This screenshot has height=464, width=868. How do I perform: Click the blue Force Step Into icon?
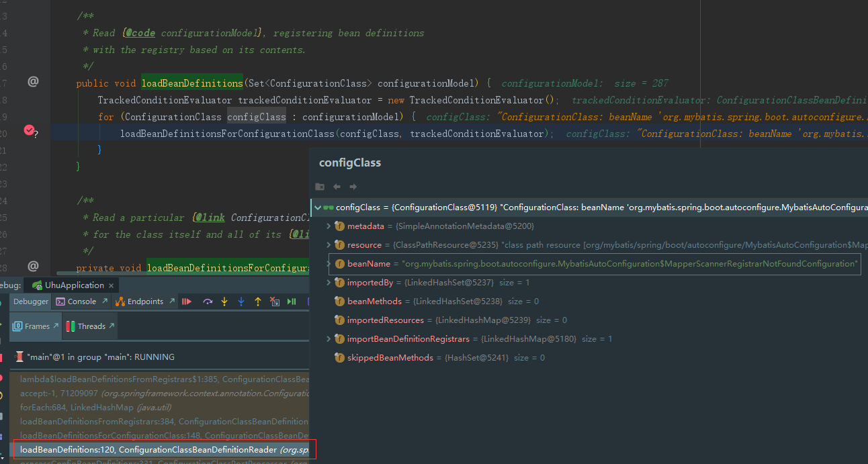point(241,301)
